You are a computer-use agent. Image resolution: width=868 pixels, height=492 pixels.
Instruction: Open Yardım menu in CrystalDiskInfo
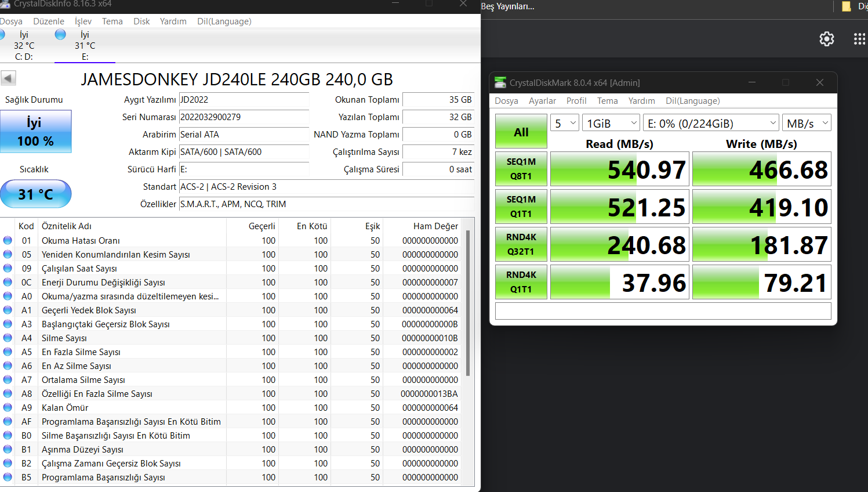(173, 21)
